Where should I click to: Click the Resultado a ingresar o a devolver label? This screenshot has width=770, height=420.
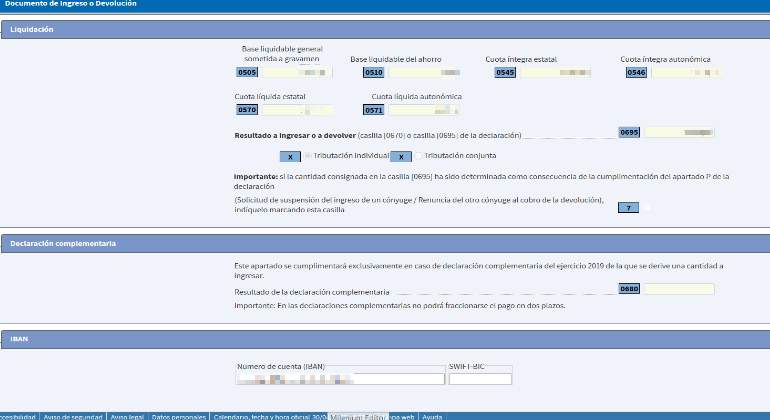click(295, 135)
